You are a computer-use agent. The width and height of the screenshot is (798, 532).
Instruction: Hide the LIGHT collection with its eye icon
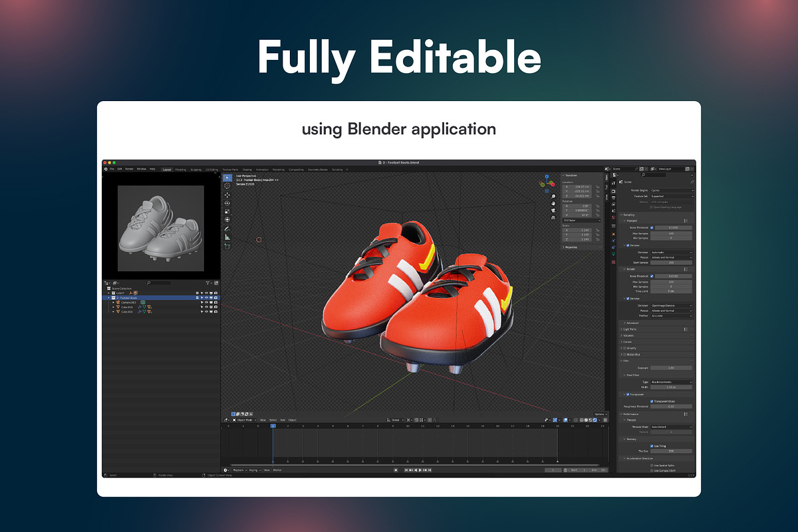[x=206, y=293]
